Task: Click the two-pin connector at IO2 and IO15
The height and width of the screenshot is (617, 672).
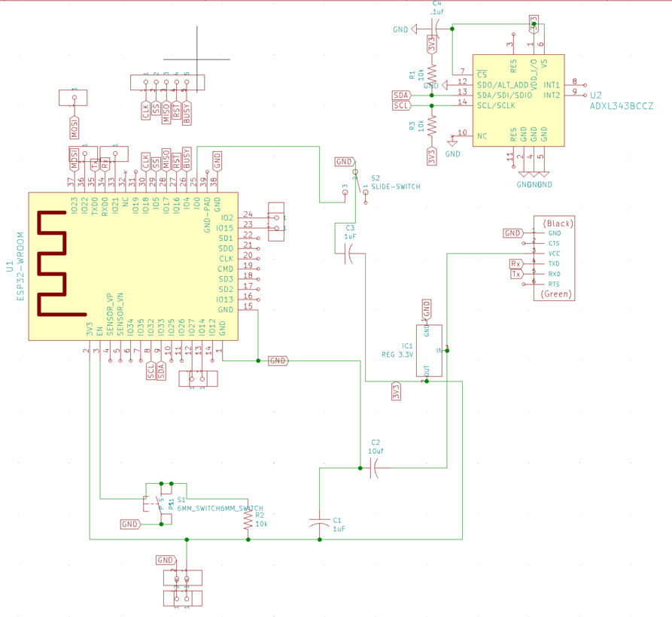Action: click(276, 222)
